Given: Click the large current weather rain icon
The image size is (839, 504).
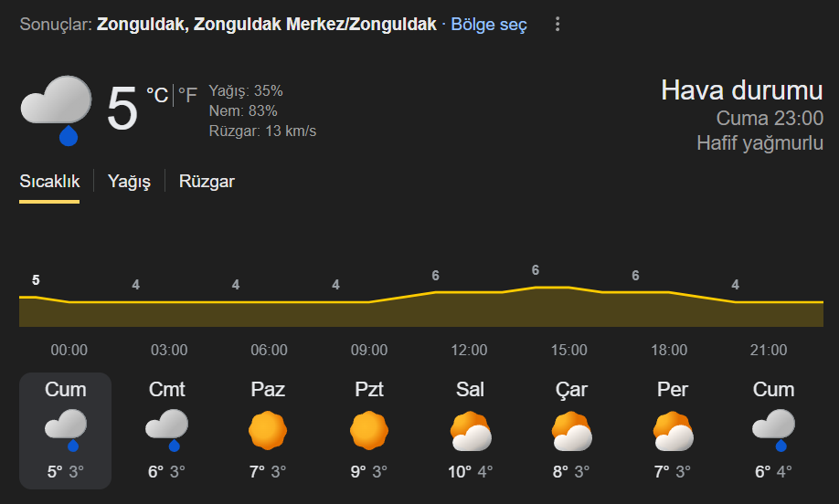Looking at the screenshot, I should pos(57,110).
